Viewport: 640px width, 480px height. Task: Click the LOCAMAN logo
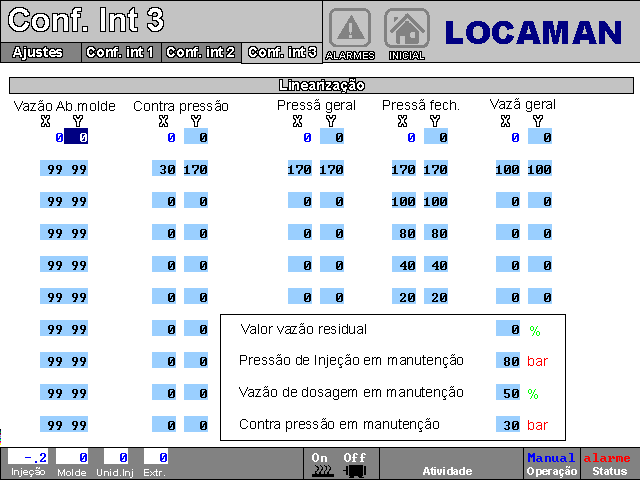click(533, 32)
